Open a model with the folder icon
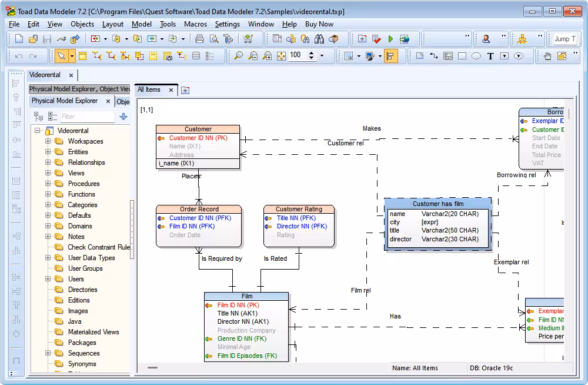This screenshot has width=588, height=385. point(33,39)
